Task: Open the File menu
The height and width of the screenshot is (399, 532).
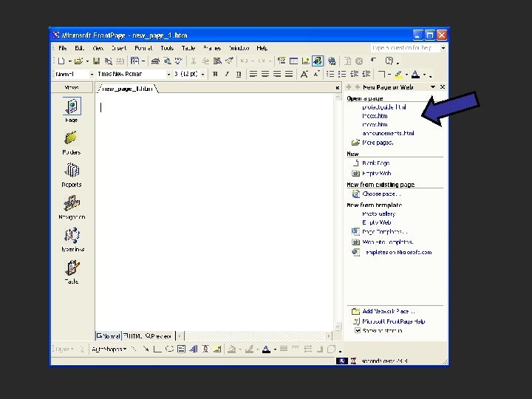Action: click(x=62, y=48)
